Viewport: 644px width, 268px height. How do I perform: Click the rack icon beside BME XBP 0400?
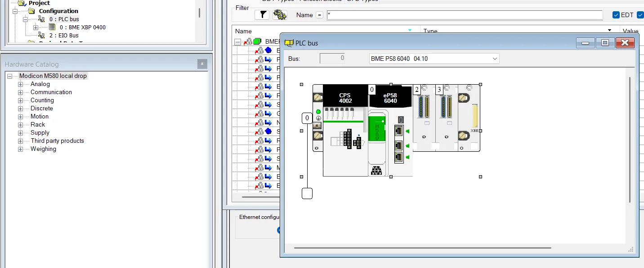click(x=52, y=27)
